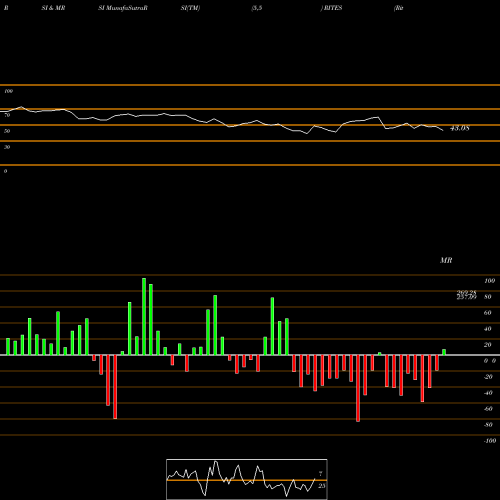Click the RSI axis label 50
The image size is (500, 500).
click(x=7, y=131)
